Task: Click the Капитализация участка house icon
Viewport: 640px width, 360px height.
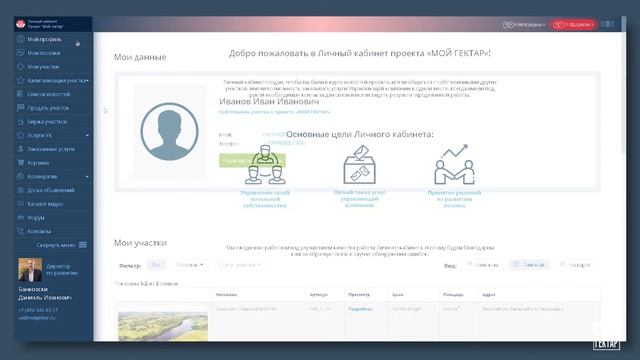Action: point(20,80)
